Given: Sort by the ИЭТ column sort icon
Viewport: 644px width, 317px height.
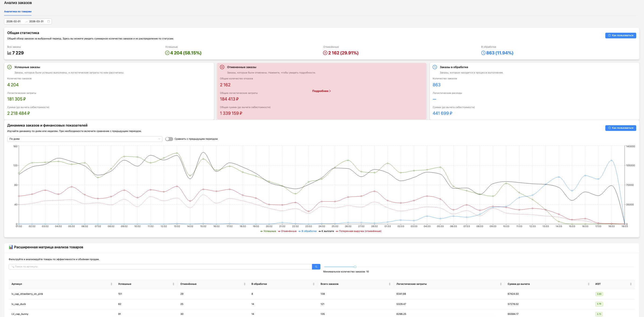Looking at the screenshot, I should [x=631, y=284].
